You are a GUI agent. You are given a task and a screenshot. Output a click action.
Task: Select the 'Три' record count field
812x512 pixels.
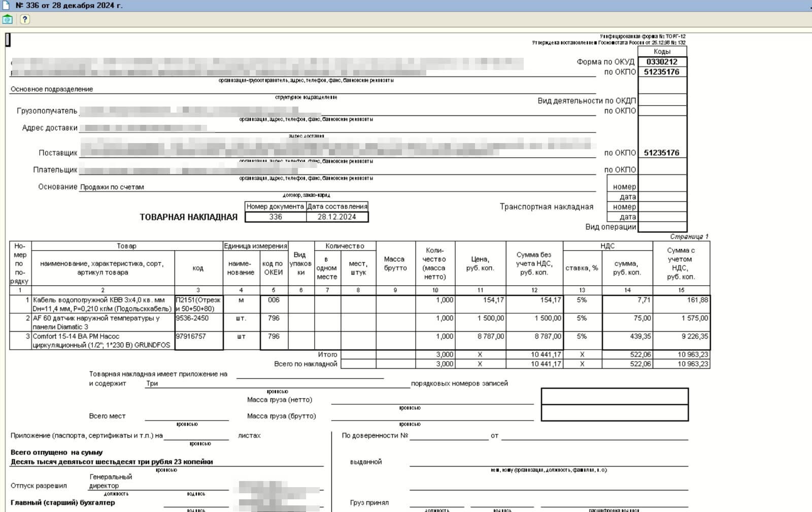(152, 383)
